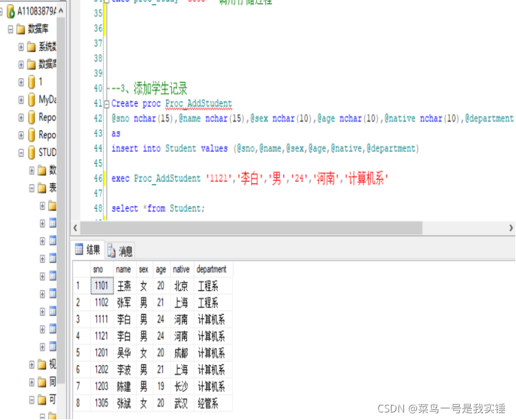
Task: Select cell 1101 in results
Action: pos(102,286)
